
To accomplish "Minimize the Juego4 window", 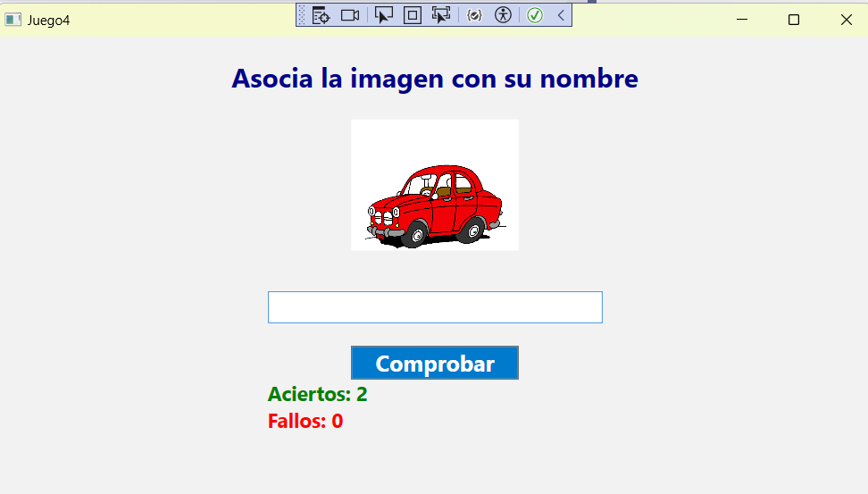I will (x=742, y=20).
